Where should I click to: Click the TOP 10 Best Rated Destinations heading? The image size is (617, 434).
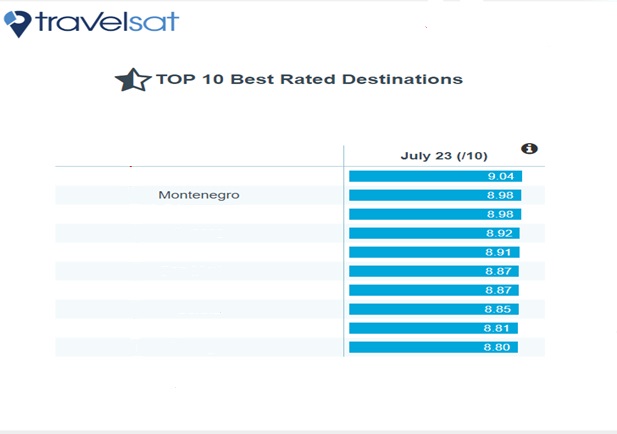click(x=309, y=79)
